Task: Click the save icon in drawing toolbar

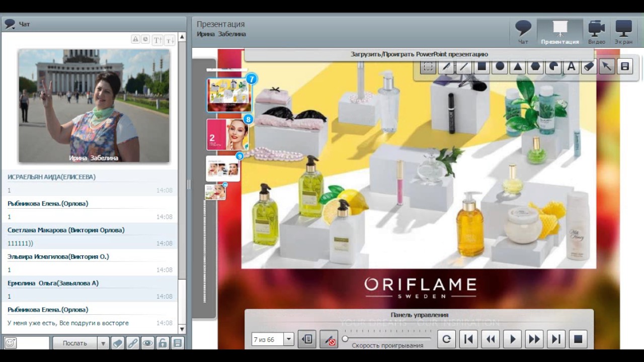Action: point(625,67)
